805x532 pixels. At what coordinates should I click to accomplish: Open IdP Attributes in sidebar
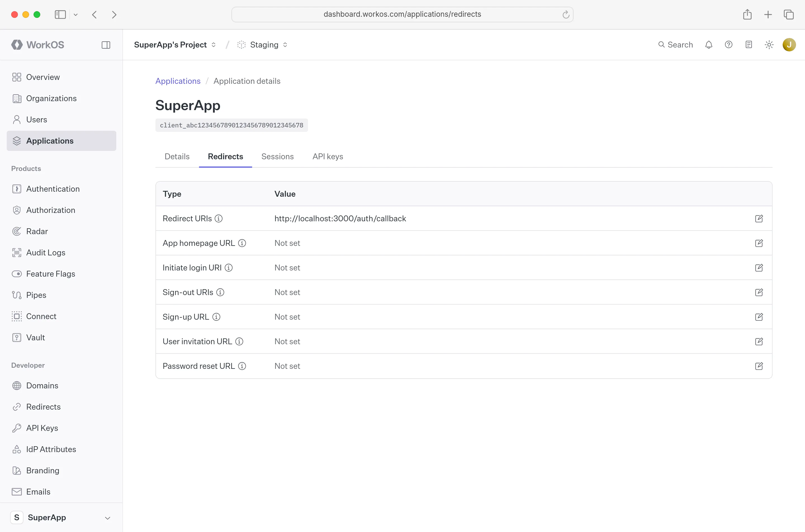(x=61, y=449)
